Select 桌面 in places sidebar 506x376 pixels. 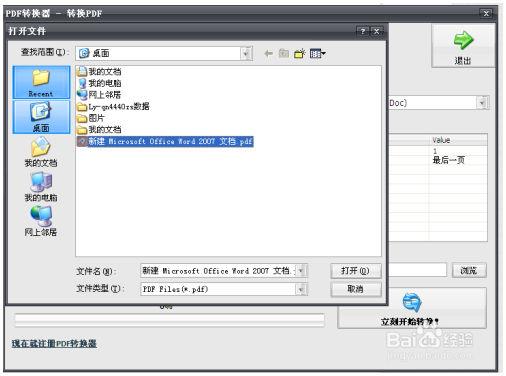click(x=41, y=117)
